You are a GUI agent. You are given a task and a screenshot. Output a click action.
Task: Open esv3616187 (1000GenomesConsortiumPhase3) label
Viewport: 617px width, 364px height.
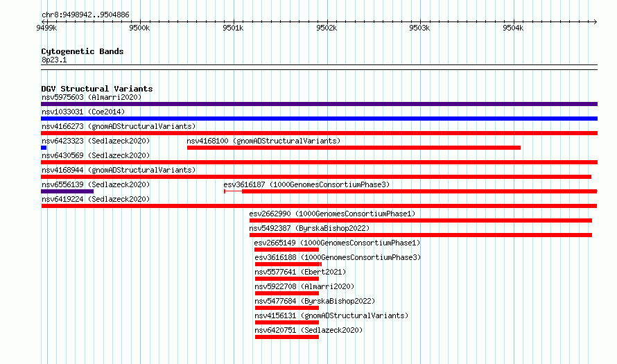[x=306, y=184]
